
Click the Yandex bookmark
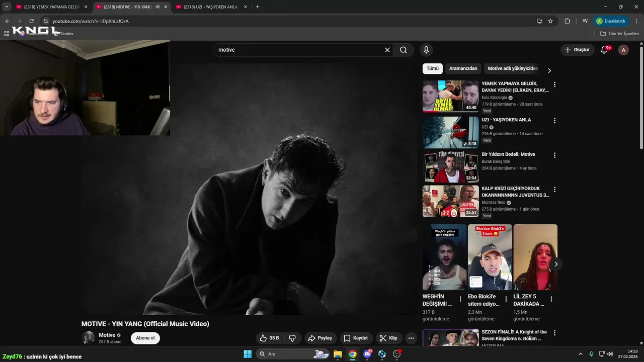pyautogui.click(x=63, y=33)
